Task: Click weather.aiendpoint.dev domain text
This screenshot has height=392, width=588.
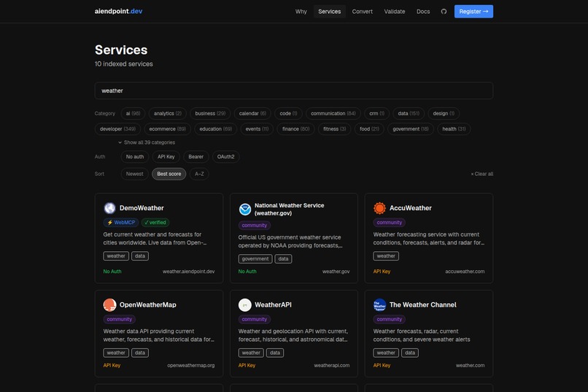Action: point(189,272)
